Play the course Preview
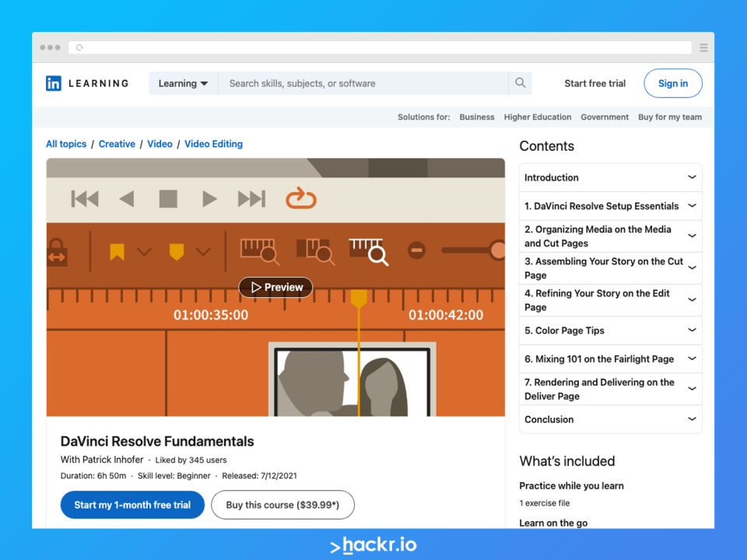 coord(275,287)
